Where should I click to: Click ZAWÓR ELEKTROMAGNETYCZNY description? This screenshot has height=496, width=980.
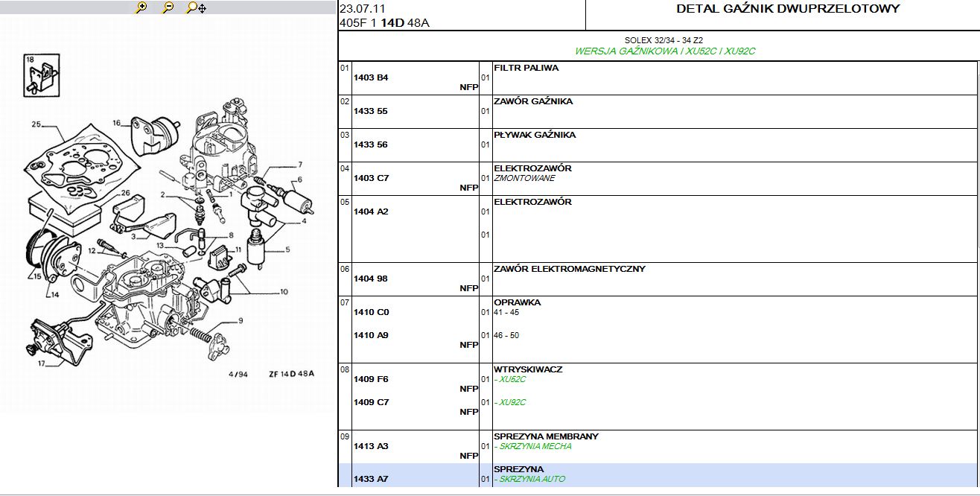click(569, 269)
